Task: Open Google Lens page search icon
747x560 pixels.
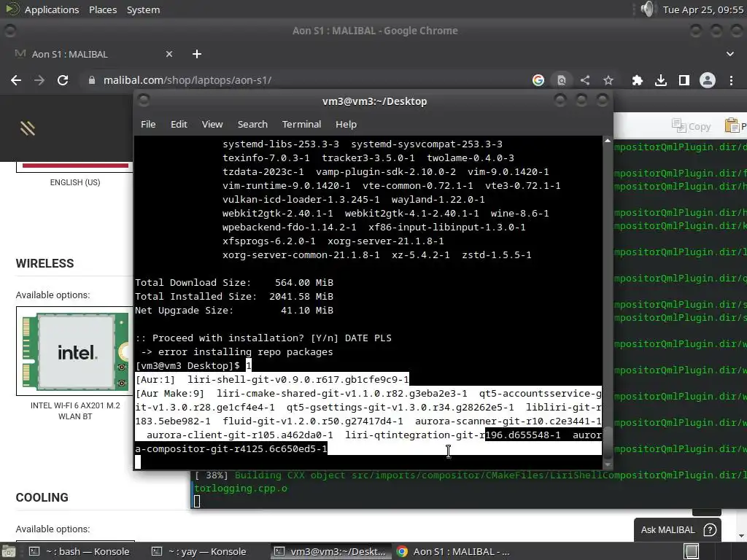Action: tap(562, 80)
